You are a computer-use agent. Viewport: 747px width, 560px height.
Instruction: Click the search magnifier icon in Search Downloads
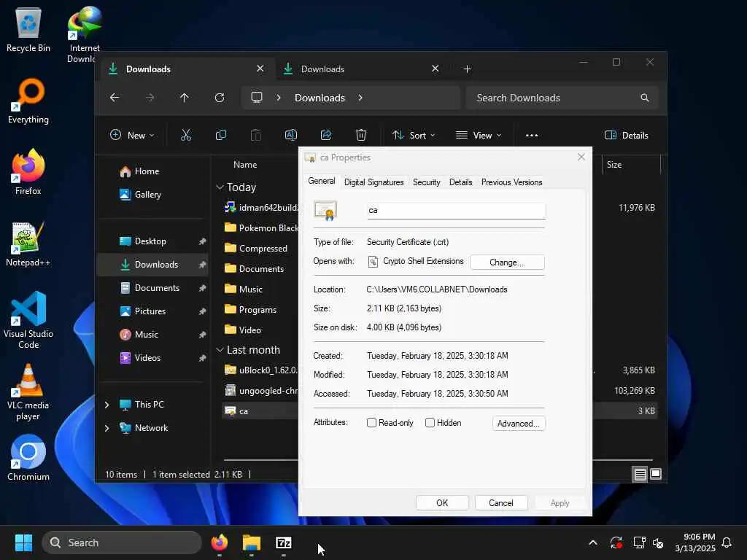[x=645, y=98]
